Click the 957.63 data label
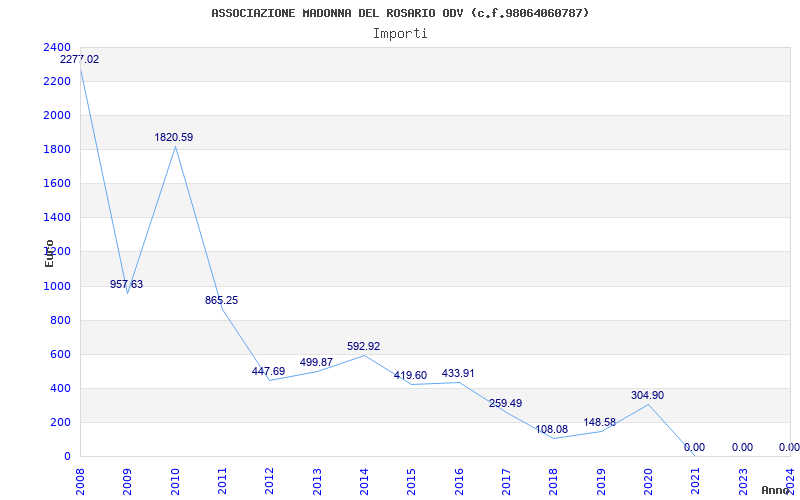Screen dimensions: 800x500 127,285
